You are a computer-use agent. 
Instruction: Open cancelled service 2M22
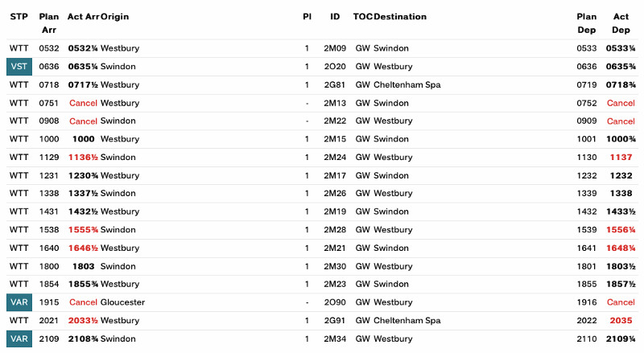tap(334, 121)
